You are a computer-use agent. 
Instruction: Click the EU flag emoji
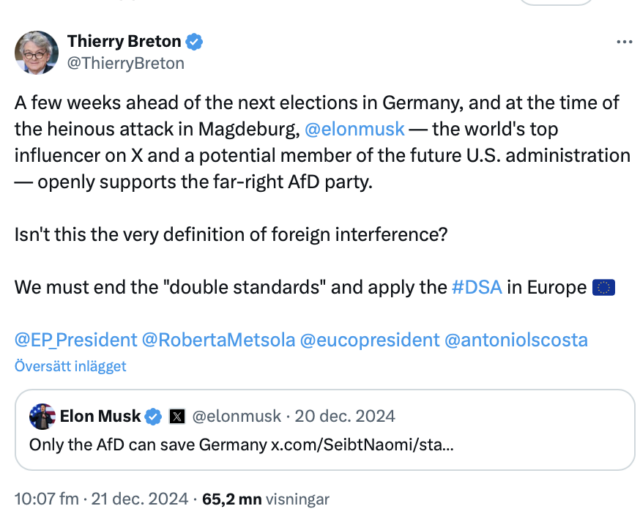[603, 288]
